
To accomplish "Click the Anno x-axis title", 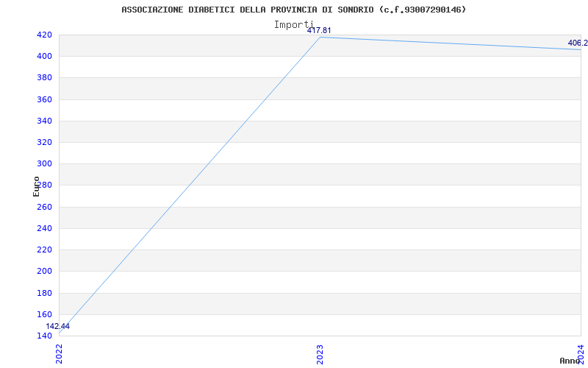I will 570,361.
